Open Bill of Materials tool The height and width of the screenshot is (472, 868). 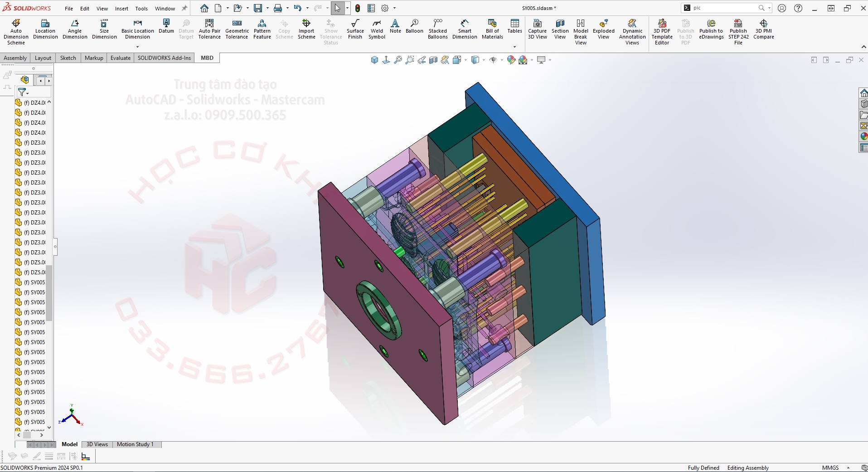[492, 29]
